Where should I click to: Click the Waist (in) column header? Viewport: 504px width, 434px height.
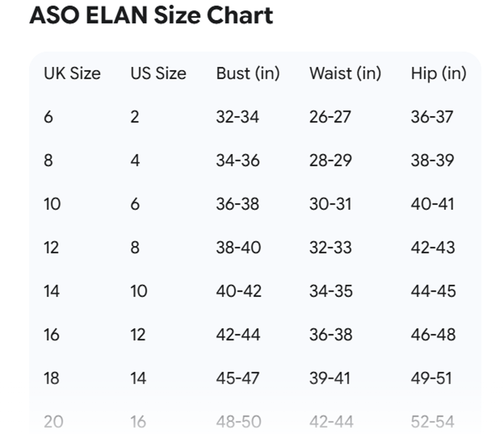pos(345,73)
